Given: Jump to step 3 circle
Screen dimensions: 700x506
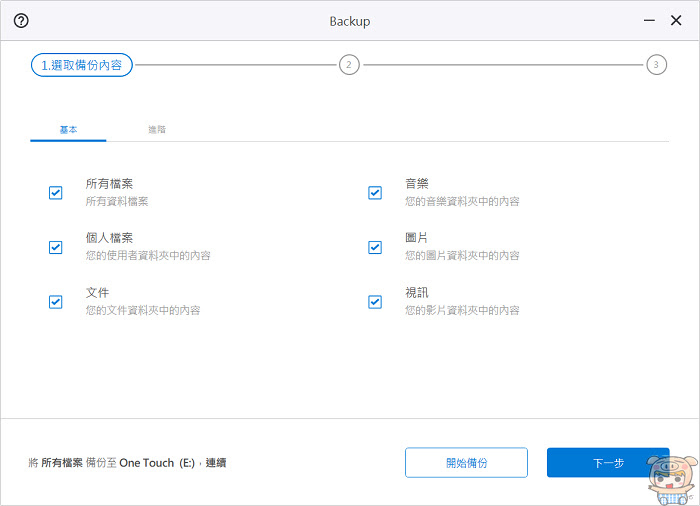Looking at the screenshot, I should (x=656, y=65).
